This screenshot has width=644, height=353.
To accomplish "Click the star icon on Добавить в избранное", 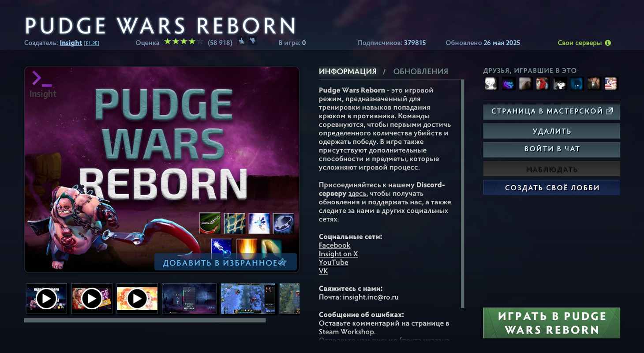I will 282,263.
